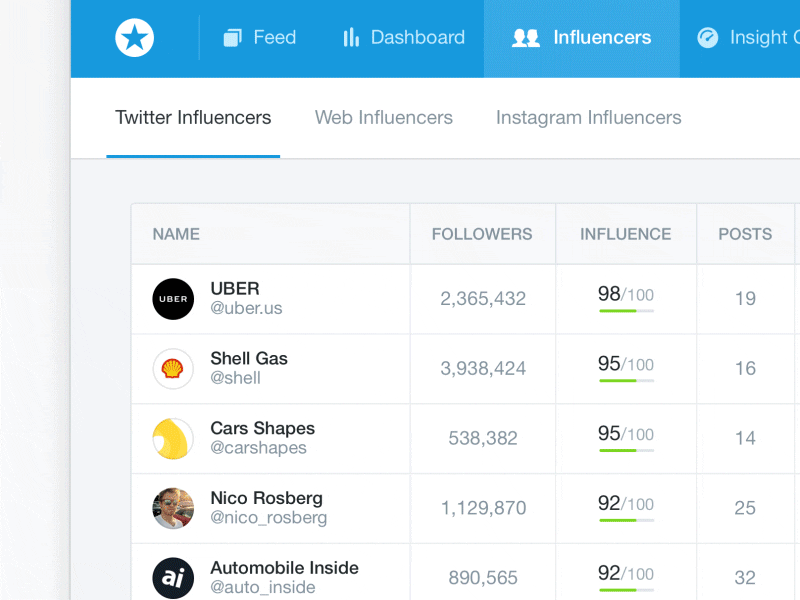Select Shell Gas follower count
Screen dimensions: 800x600
click(484, 369)
